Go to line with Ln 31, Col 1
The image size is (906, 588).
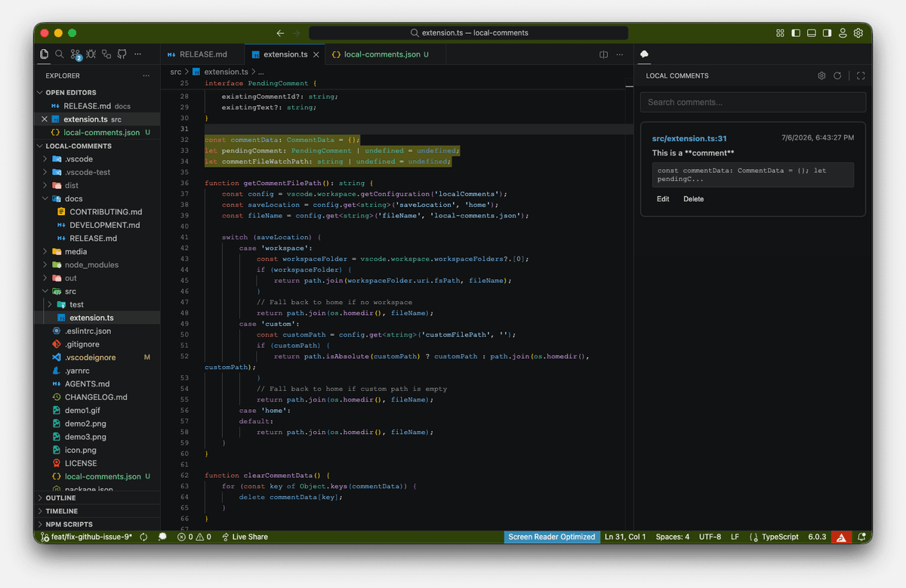coord(625,537)
